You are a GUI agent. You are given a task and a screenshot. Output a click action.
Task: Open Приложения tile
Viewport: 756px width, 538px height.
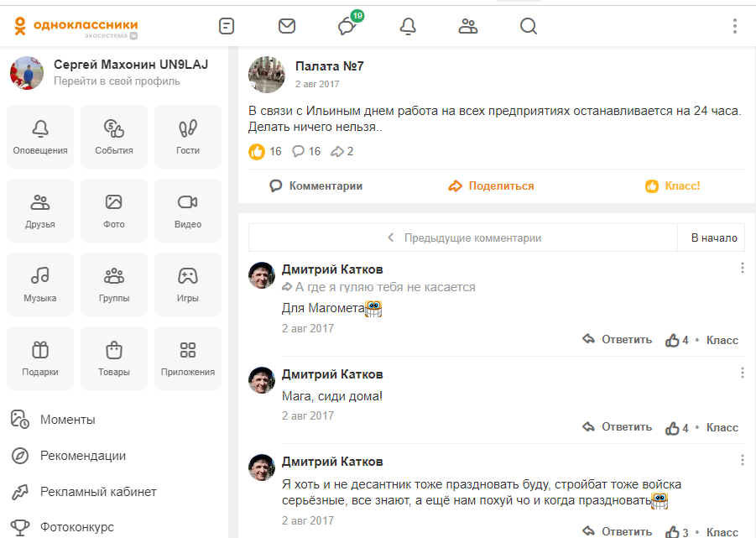[188, 358]
